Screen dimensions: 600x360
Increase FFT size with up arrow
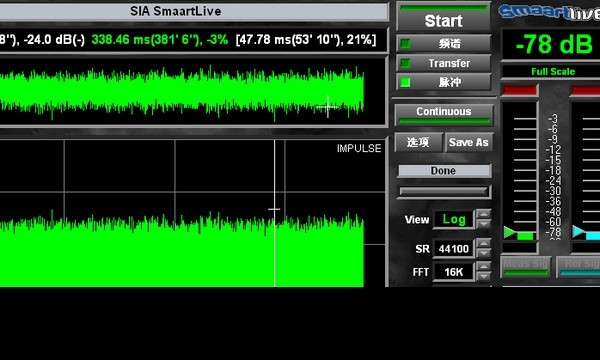pyautogui.click(x=484, y=267)
